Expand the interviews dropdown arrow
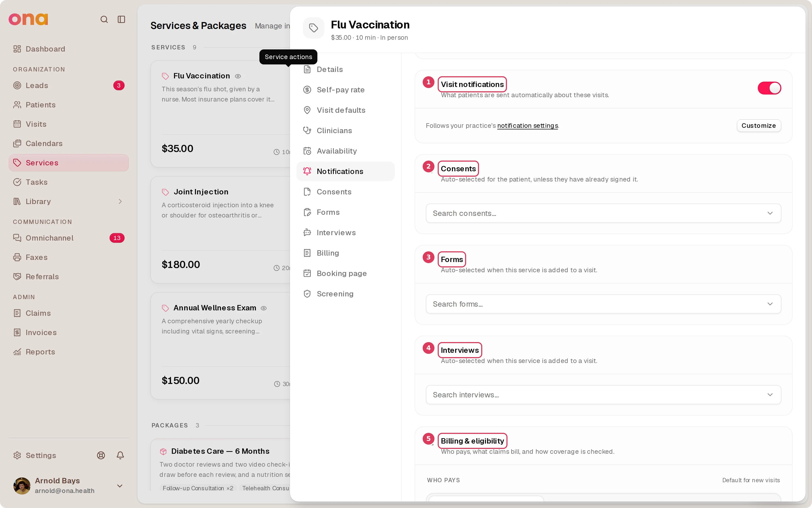Viewport: 812px width, 508px height. 770,395
